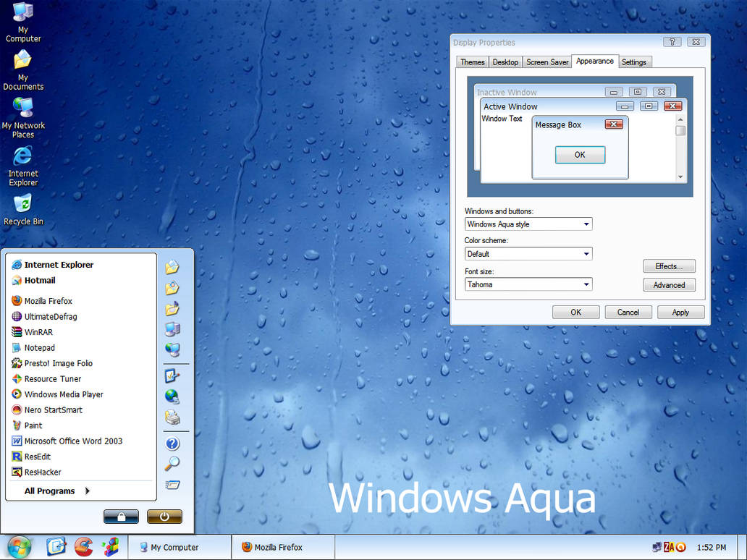Click the Effects... button
The height and width of the screenshot is (560, 747).
(x=669, y=266)
